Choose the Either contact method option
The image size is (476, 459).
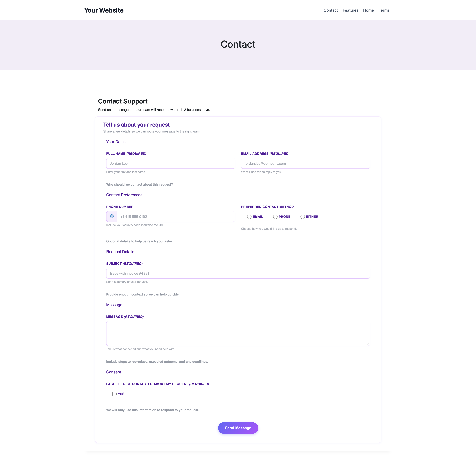pos(303,217)
